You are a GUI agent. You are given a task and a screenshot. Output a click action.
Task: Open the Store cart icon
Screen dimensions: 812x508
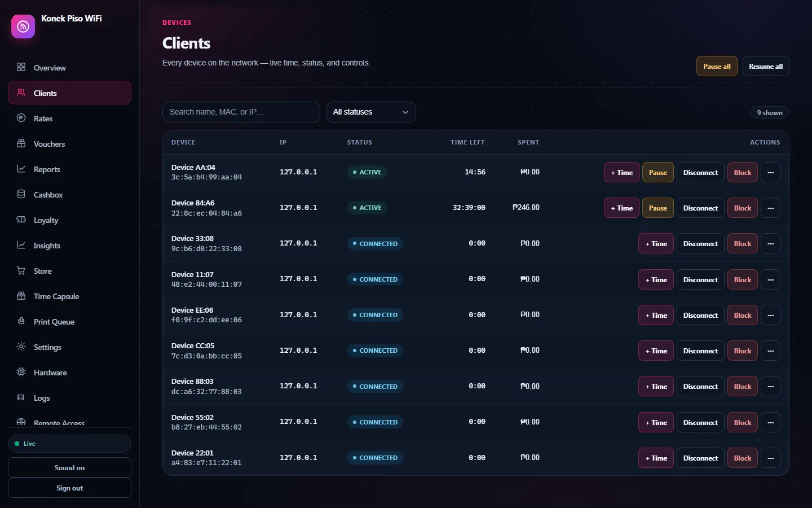tap(21, 270)
